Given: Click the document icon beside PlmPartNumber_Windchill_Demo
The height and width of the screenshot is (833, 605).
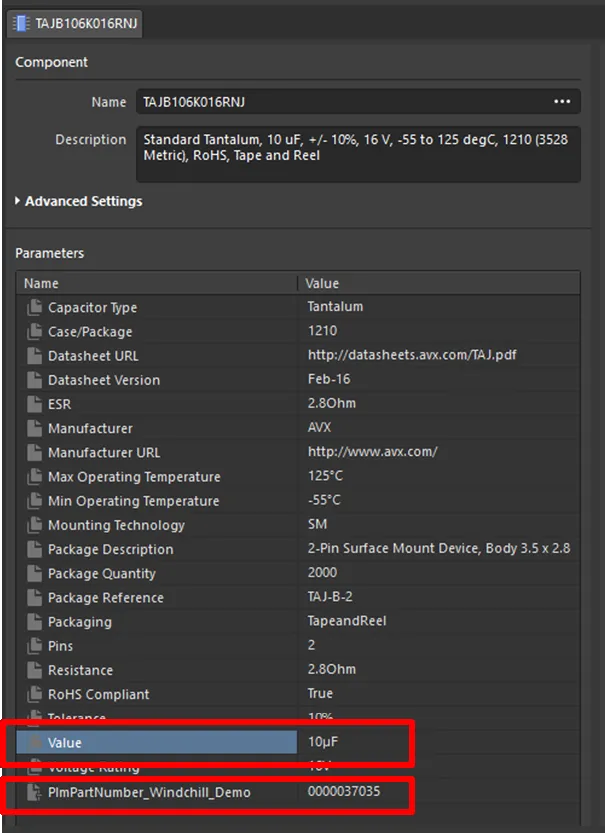Looking at the screenshot, I should point(35,792).
